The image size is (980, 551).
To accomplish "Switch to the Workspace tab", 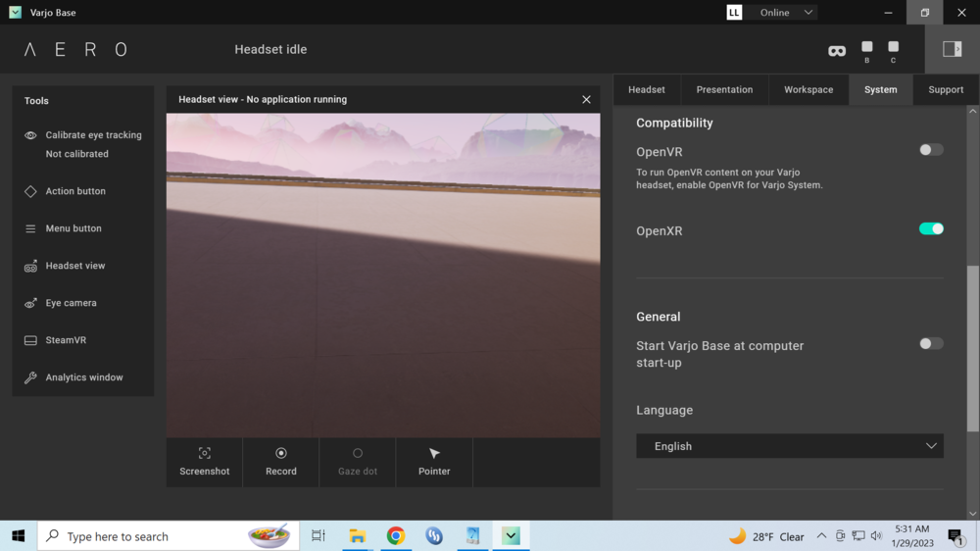I will click(808, 89).
